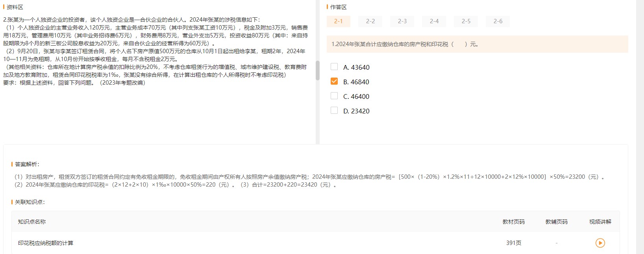
Task: Click the 视频讲解 column header
Action: 600,222
